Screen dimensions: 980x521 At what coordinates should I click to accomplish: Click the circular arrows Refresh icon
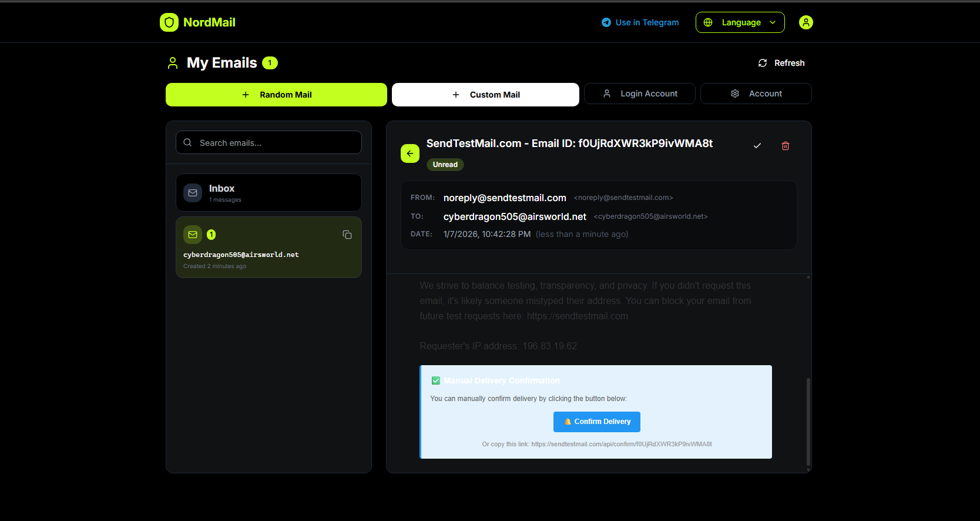click(763, 63)
